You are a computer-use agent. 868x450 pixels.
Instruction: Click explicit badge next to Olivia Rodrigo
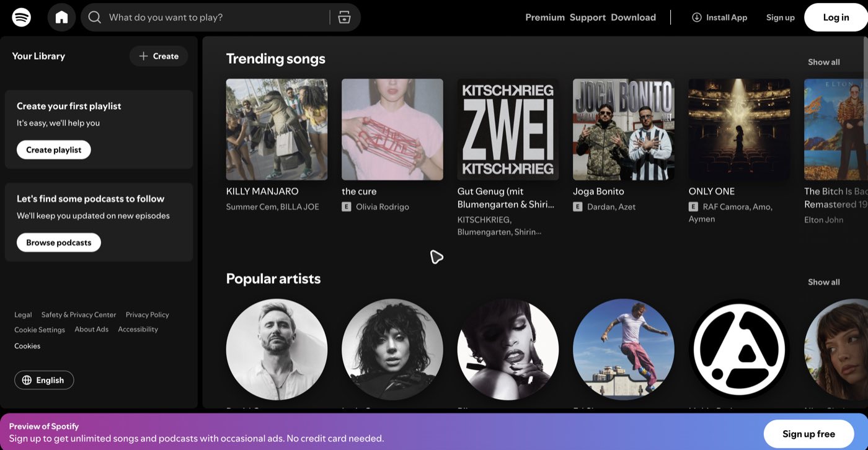(x=347, y=206)
